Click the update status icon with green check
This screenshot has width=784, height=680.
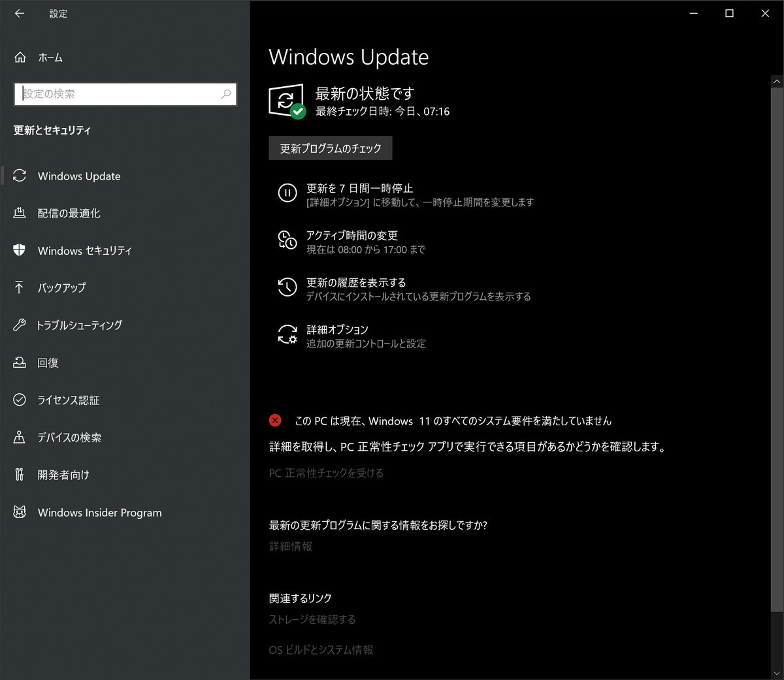(287, 101)
